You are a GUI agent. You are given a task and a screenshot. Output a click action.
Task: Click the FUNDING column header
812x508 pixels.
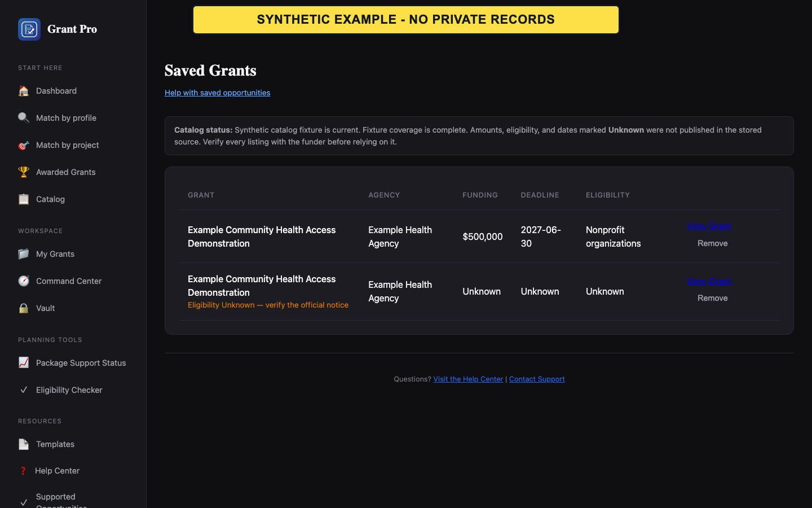click(480, 195)
